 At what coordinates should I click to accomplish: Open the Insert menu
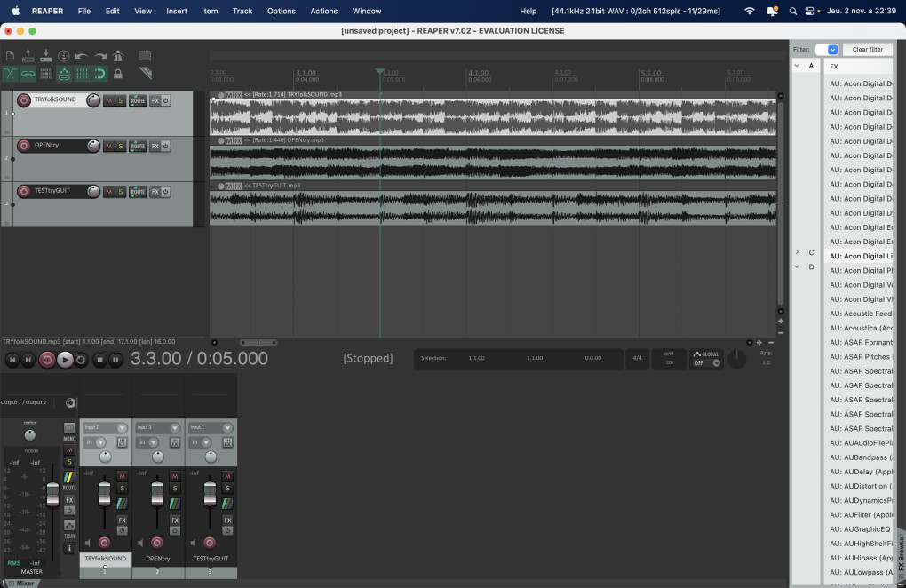coord(177,11)
